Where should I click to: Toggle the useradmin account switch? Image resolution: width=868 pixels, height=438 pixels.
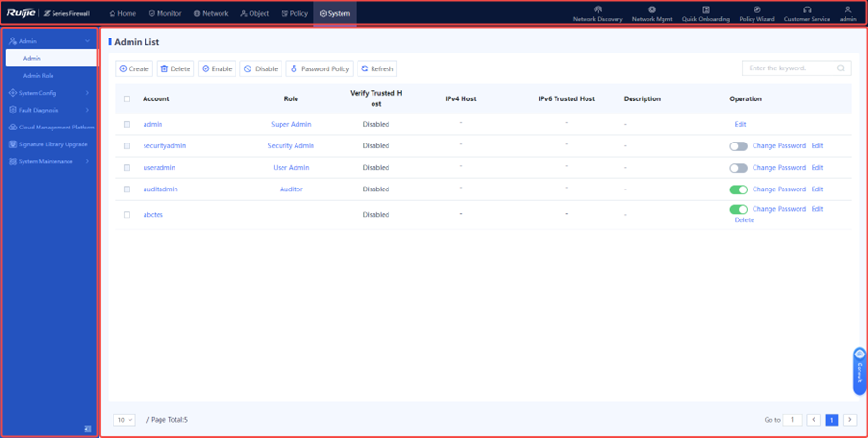[x=739, y=168]
